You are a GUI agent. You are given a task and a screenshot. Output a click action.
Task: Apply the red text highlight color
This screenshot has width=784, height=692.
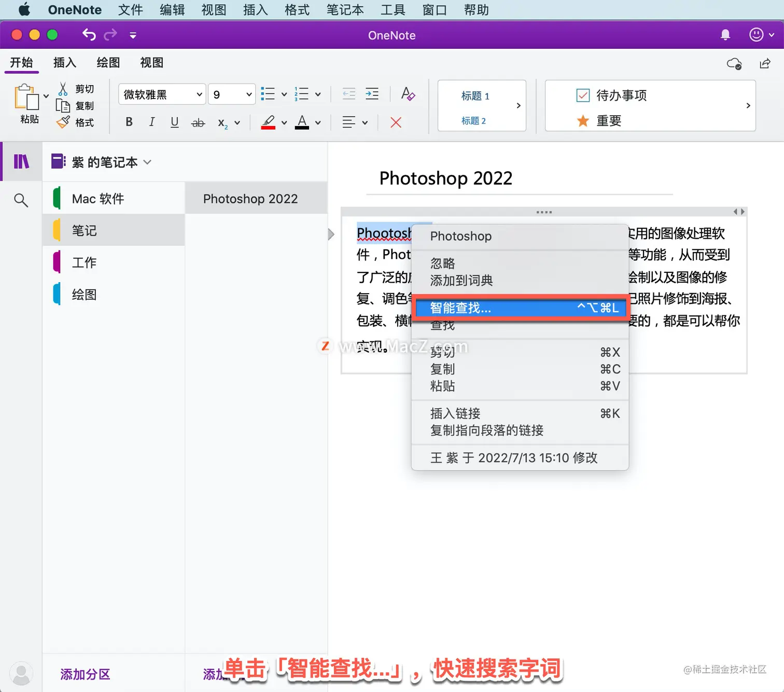(x=268, y=122)
